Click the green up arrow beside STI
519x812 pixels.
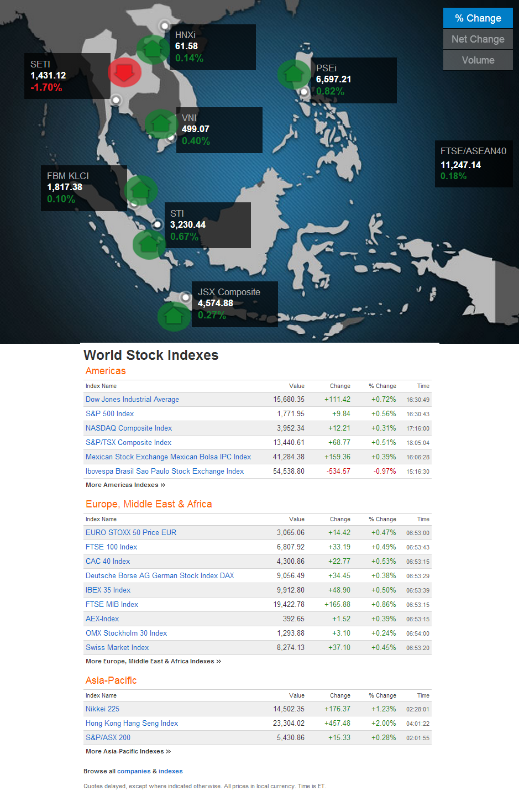[x=149, y=244]
